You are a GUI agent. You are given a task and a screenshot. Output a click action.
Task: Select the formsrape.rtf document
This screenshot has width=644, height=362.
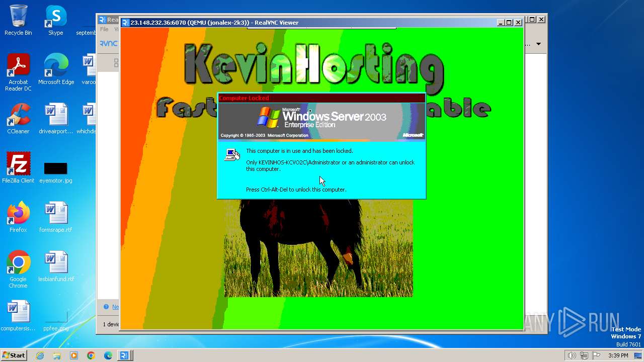[x=56, y=217]
